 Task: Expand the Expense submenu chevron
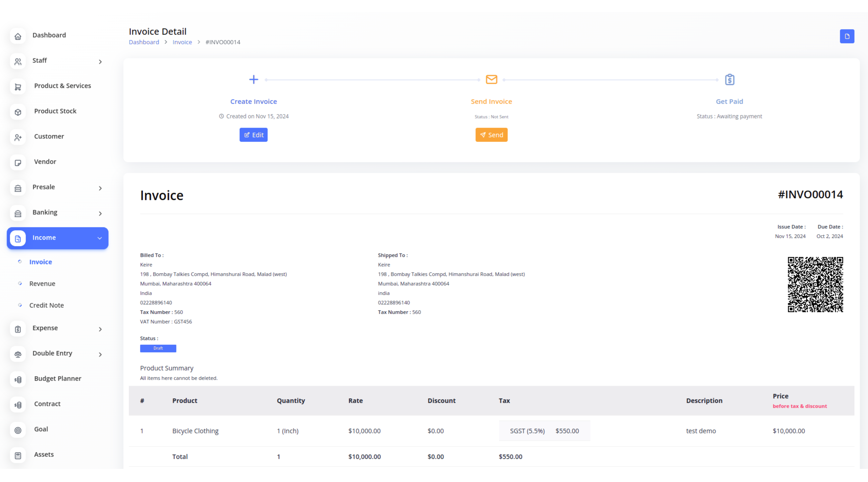pyautogui.click(x=100, y=329)
